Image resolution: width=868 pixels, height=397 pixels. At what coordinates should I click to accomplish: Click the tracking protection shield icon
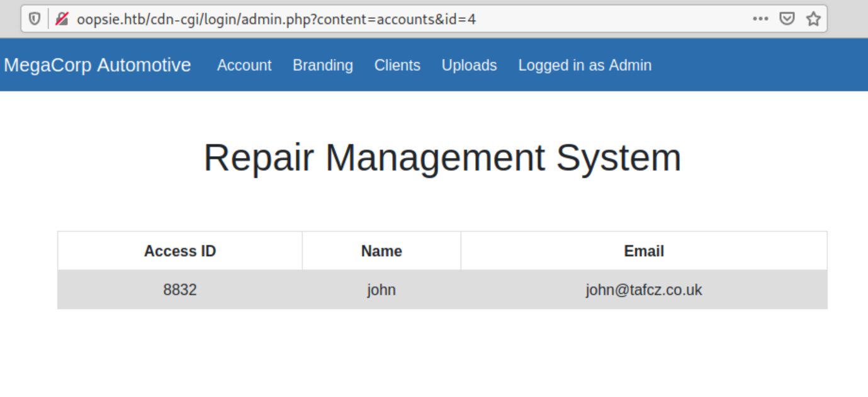pyautogui.click(x=35, y=19)
